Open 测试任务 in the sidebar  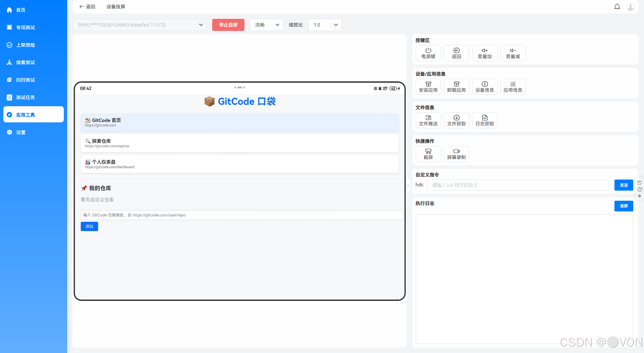[34, 97]
